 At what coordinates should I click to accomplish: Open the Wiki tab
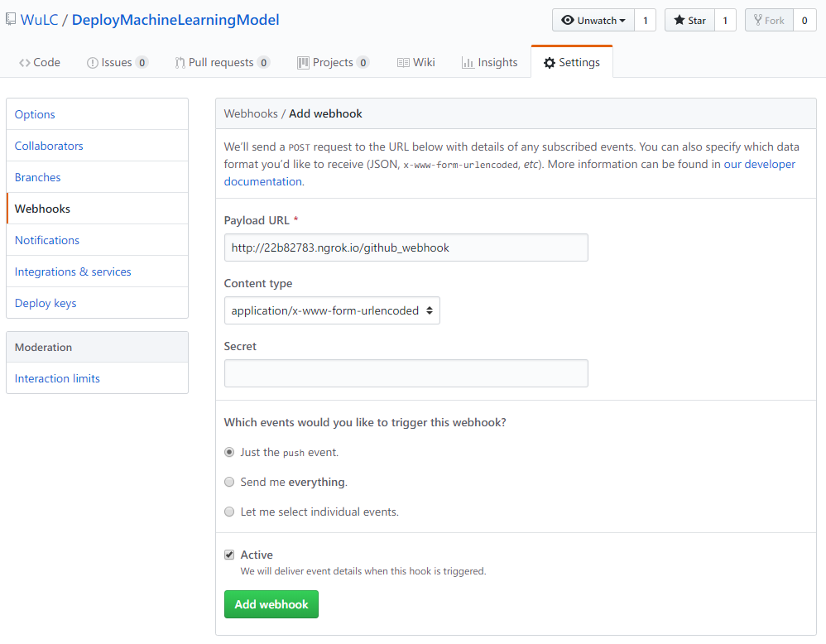coord(416,62)
